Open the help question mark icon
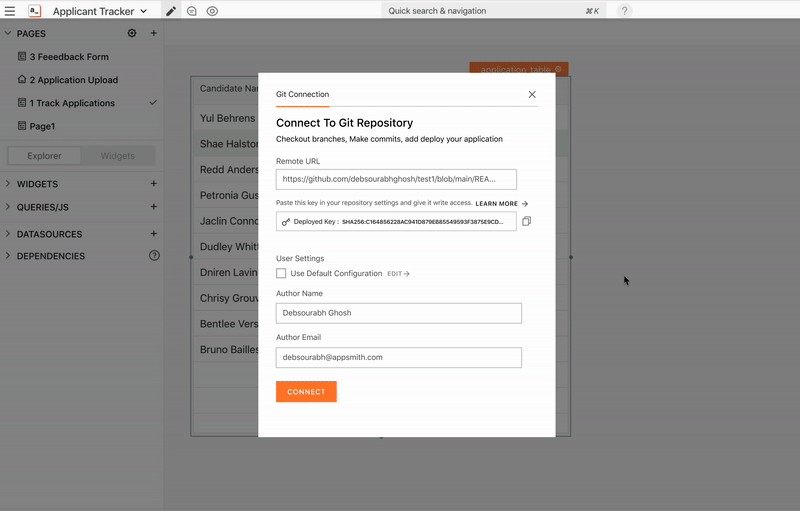800x511 pixels. [x=624, y=11]
